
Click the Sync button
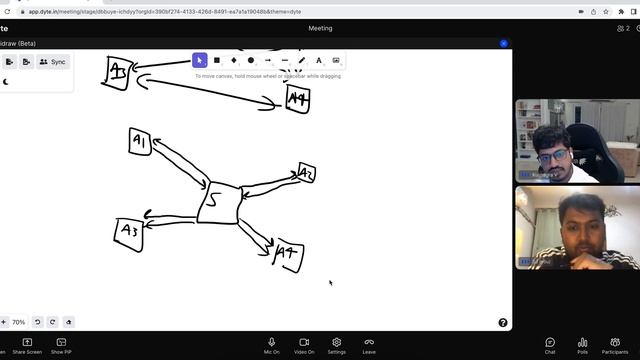pos(53,62)
